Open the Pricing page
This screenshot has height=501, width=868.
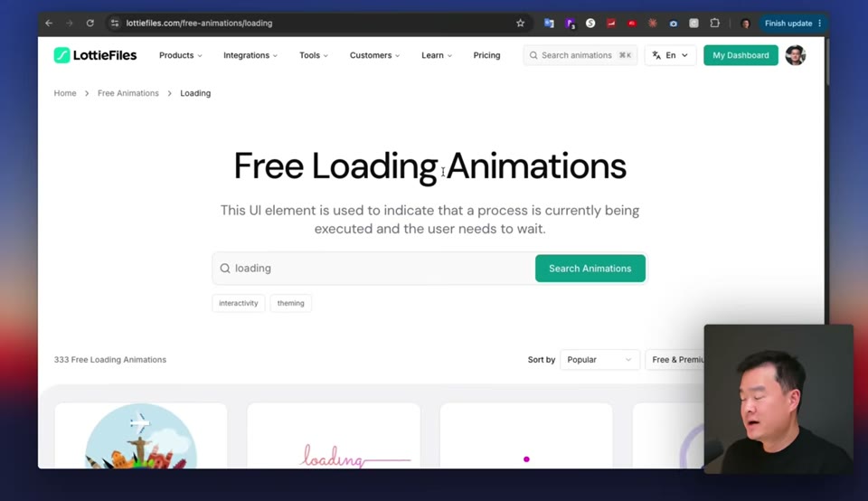pos(486,55)
